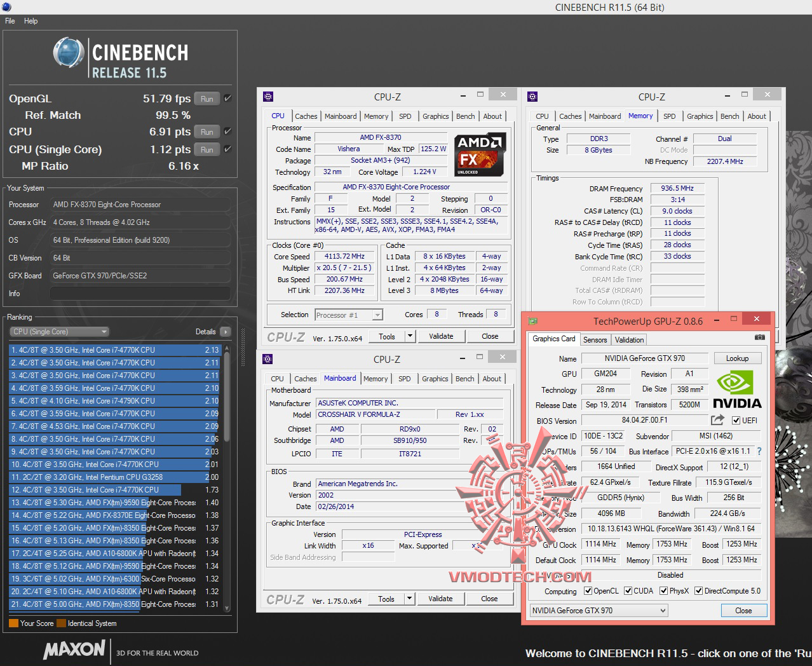This screenshot has height=666, width=812.
Task: Click Close in the CPU-Z Mainboard window
Action: (489, 599)
